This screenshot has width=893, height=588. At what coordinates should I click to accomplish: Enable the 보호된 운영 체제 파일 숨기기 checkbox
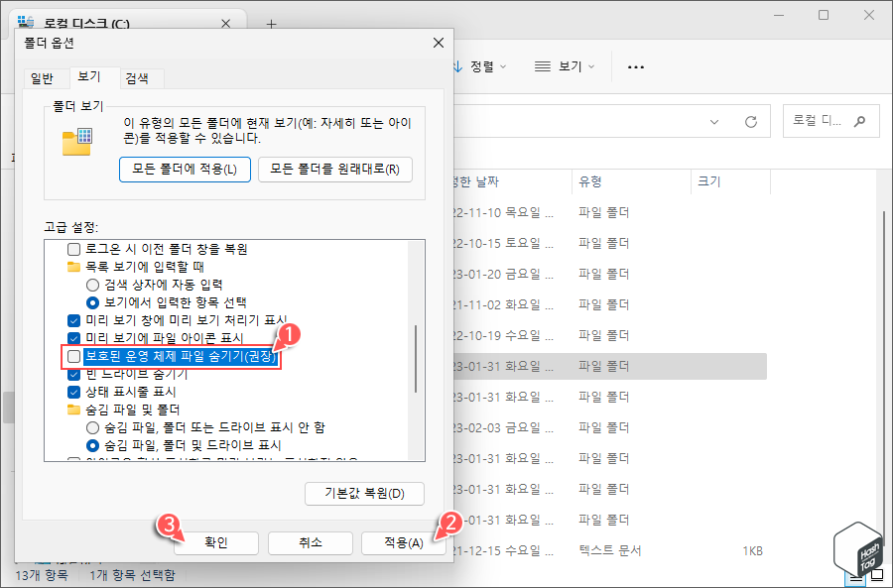[x=73, y=356]
